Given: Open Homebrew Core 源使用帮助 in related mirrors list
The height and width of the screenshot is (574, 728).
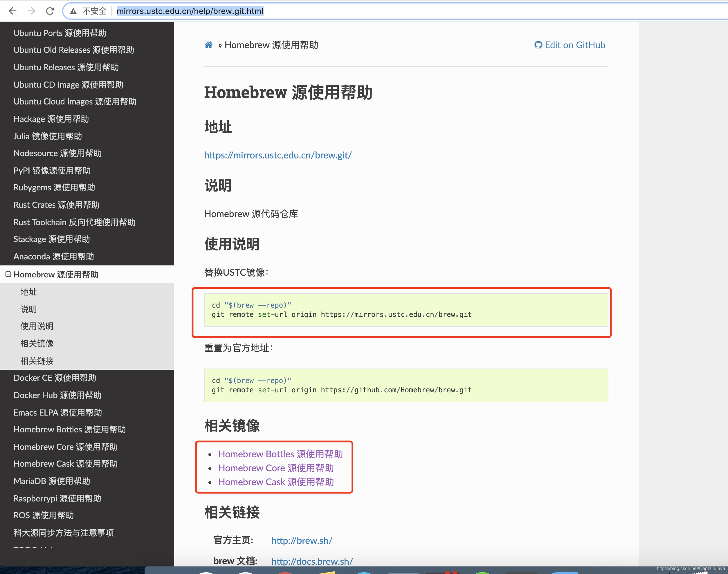Looking at the screenshot, I should pyautogui.click(x=275, y=468).
